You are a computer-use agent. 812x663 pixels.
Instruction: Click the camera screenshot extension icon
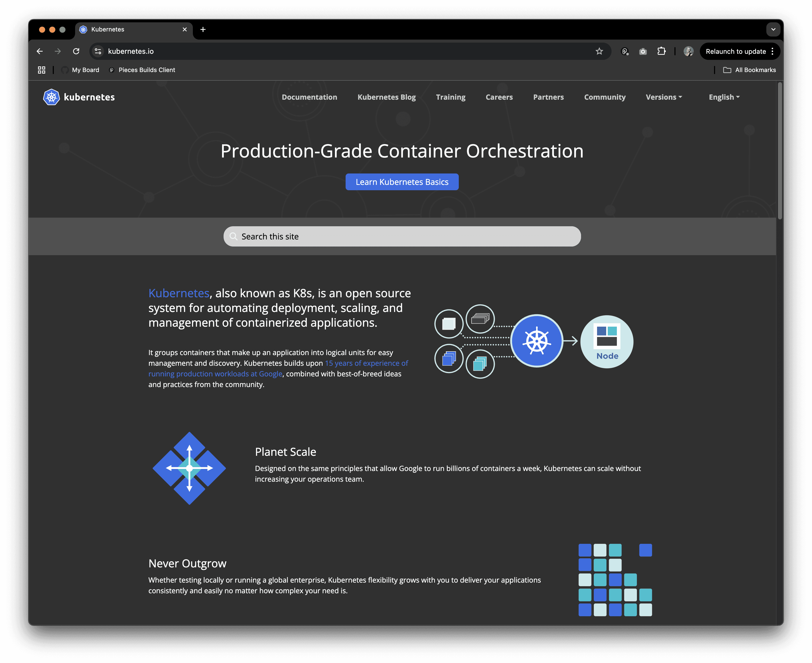point(643,51)
